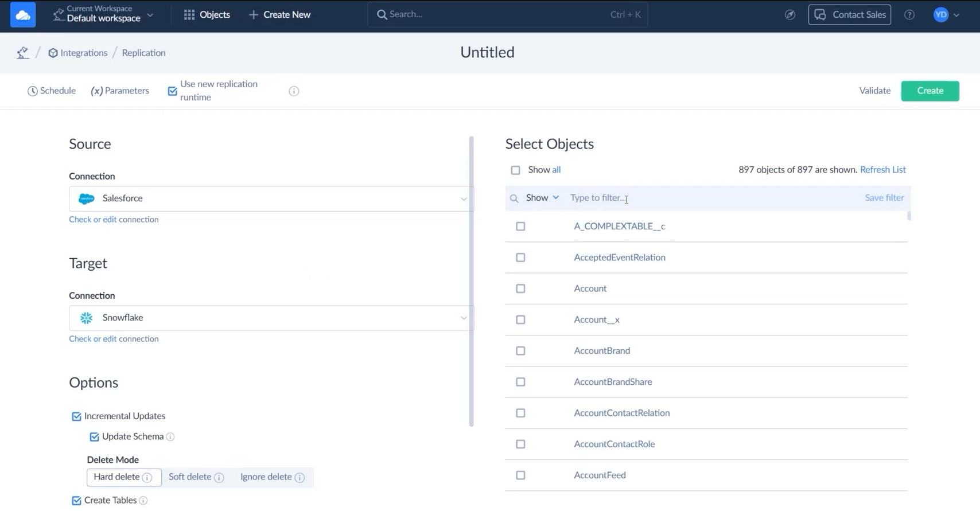Select Hard delete mode

coord(124,477)
